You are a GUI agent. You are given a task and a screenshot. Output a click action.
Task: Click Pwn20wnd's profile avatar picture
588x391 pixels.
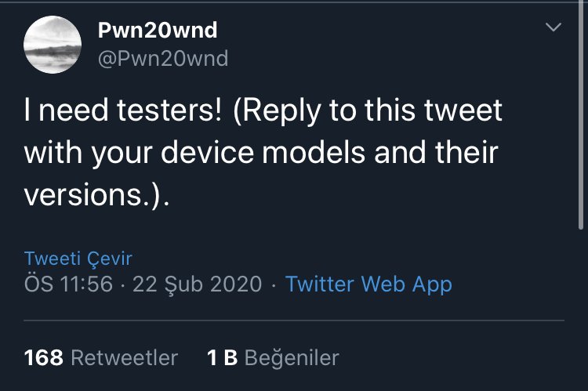click(53, 45)
